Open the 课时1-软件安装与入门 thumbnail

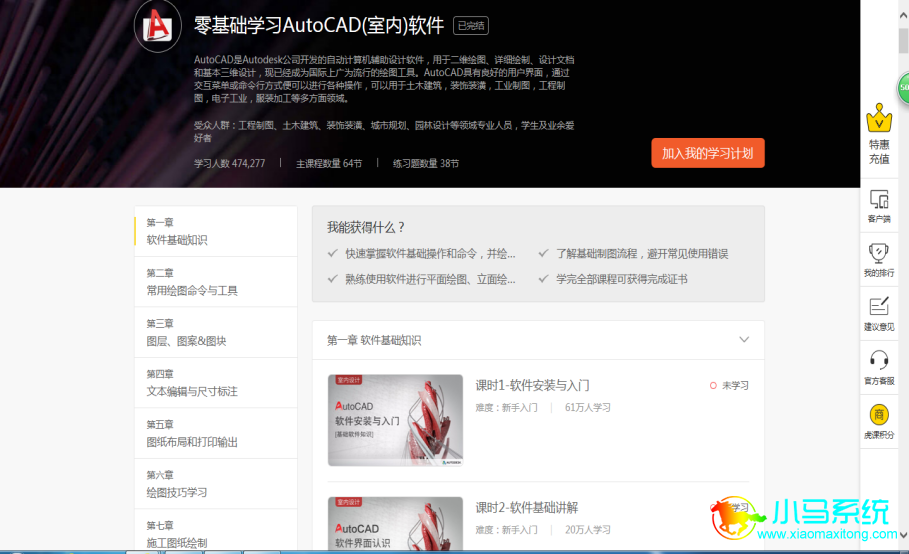pyautogui.click(x=395, y=420)
